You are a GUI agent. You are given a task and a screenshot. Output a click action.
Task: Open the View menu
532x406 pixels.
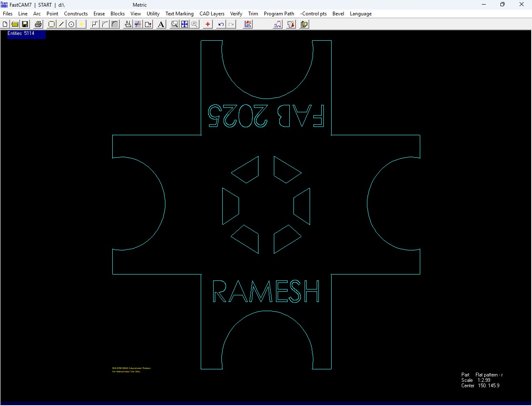(x=136, y=14)
